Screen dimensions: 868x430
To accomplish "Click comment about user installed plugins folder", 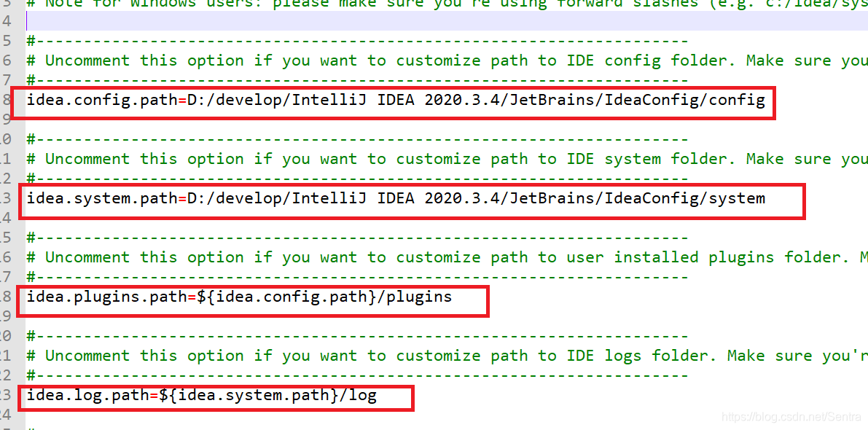I will 447,257.
